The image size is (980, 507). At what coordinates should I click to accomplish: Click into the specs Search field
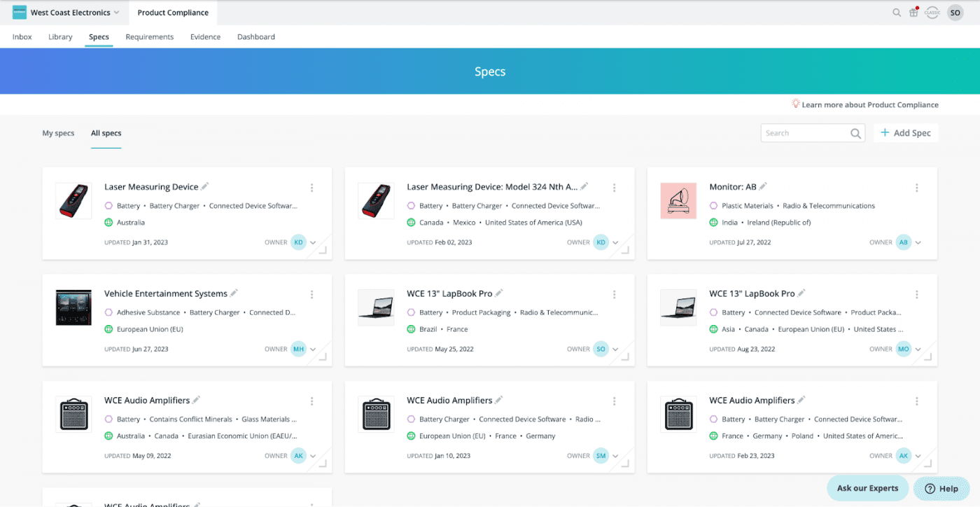coord(804,133)
